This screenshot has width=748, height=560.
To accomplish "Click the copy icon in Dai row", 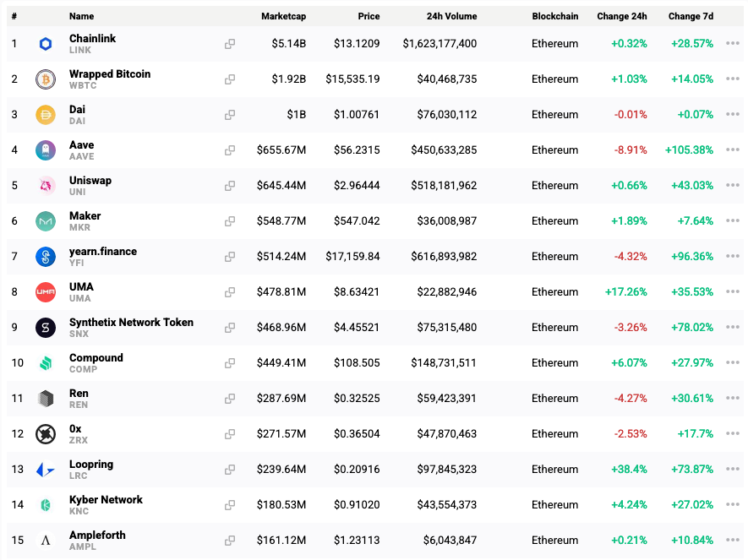I will [x=230, y=115].
